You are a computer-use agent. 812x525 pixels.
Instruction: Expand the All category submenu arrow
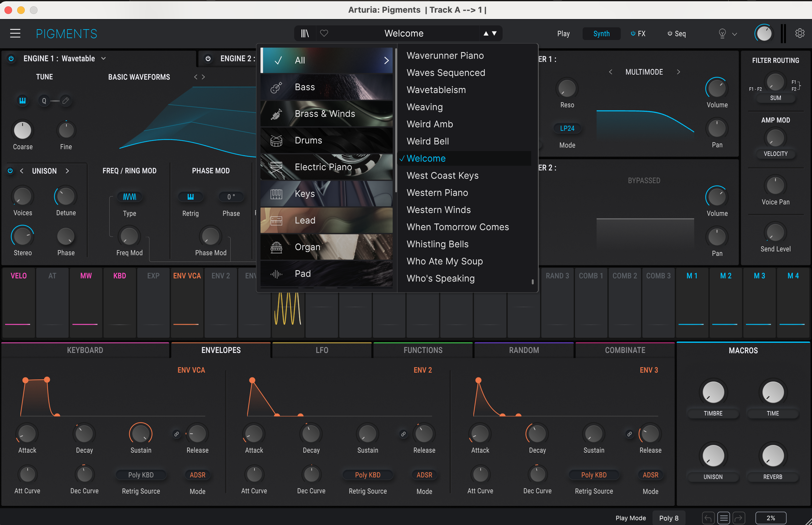[386, 60]
